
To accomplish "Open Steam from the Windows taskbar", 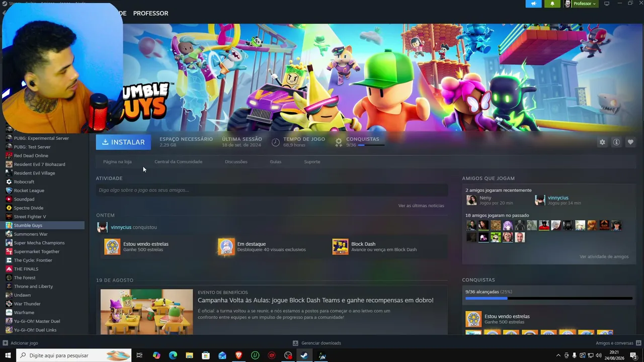I will click(x=304, y=355).
